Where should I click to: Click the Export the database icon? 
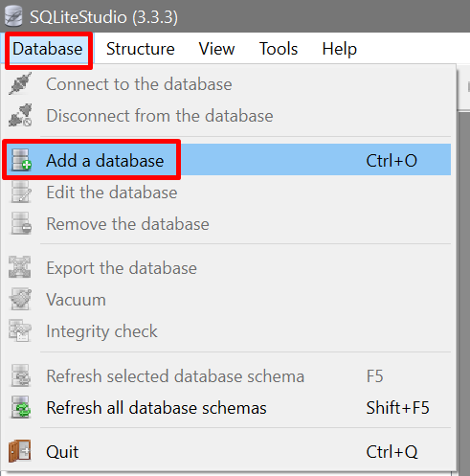click(x=20, y=267)
